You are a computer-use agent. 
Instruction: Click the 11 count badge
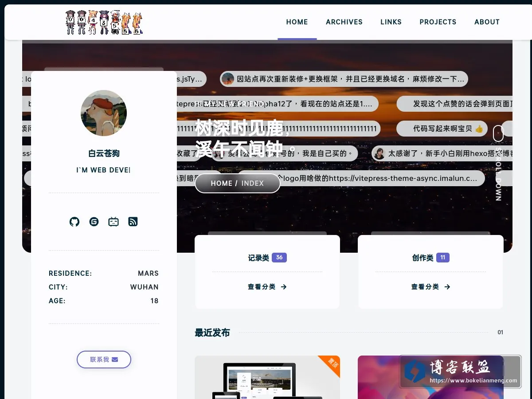click(443, 258)
